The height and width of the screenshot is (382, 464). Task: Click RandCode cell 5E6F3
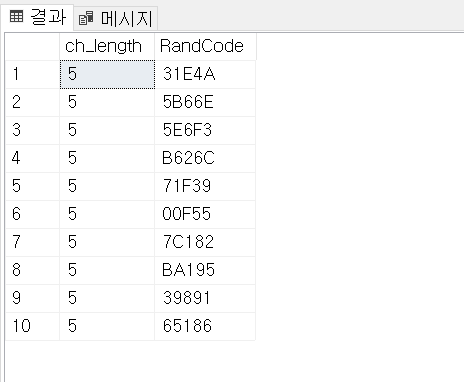click(x=205, y=130)
